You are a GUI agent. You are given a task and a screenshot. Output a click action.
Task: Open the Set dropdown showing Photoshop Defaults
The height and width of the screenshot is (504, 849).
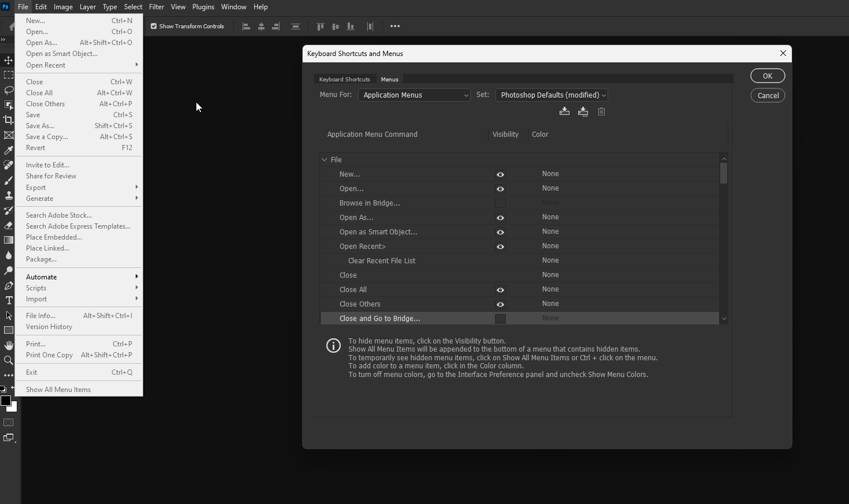pyautogui.click(x=552, y=95)
